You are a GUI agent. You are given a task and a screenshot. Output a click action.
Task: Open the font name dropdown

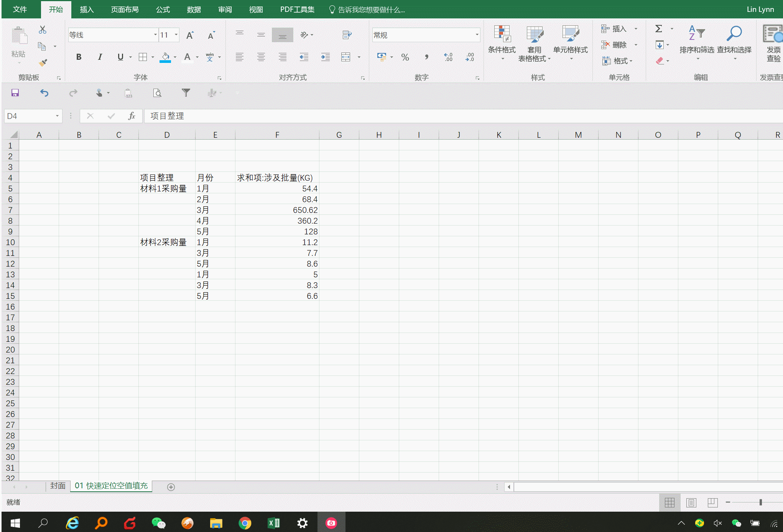155,35
